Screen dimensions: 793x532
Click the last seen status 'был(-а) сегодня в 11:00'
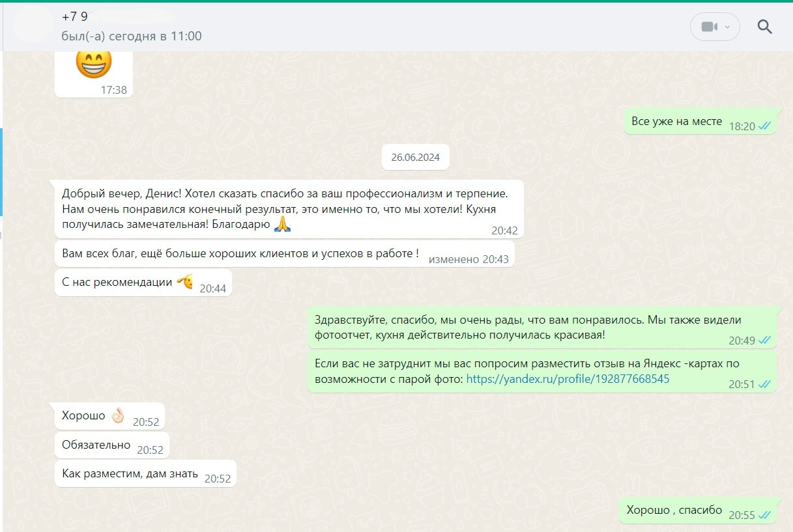[x=131, y=36]
